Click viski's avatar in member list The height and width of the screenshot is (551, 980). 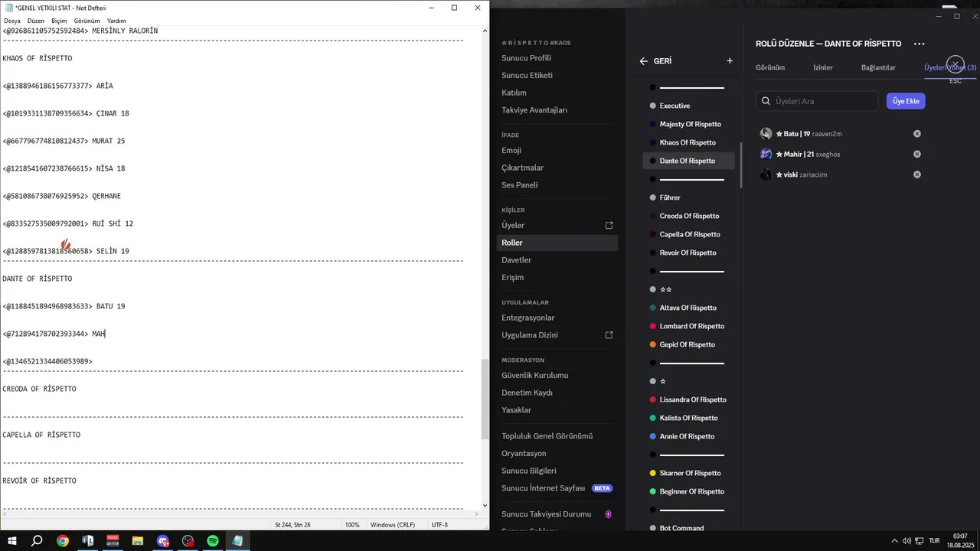(766, 174)
